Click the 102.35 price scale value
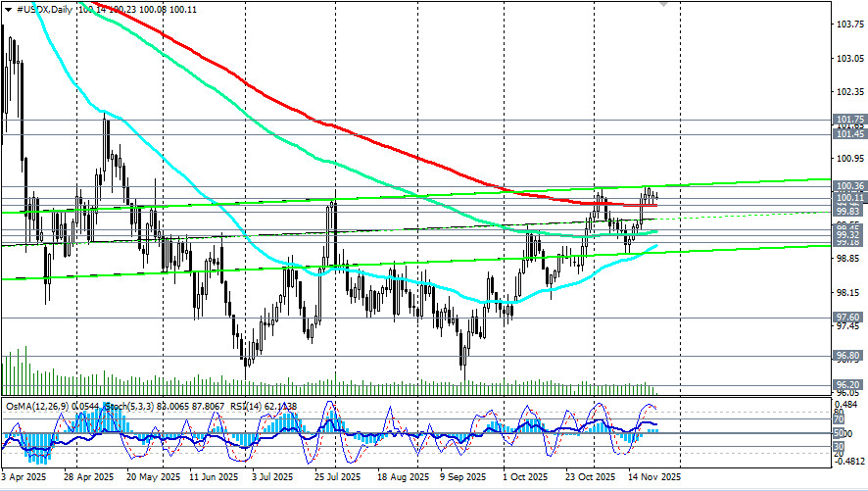The height and width of the screenshot is (491, 868). [850, 91]
